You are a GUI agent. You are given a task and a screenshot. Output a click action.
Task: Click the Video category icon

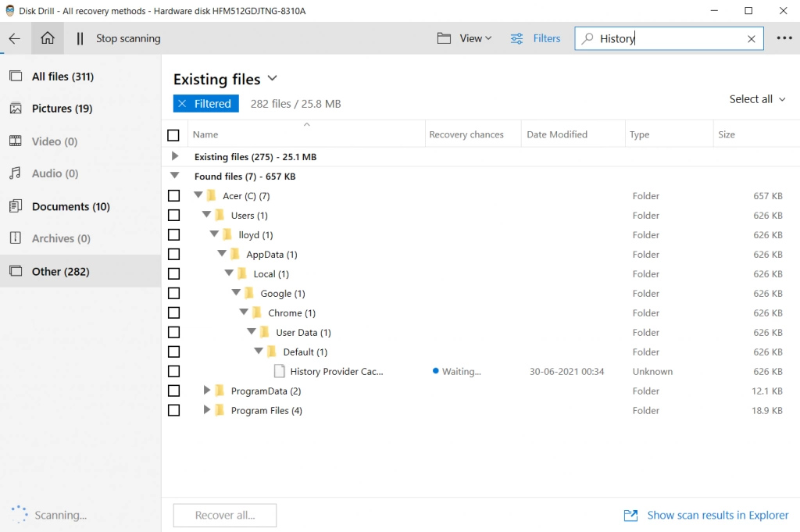pos(16,141)
